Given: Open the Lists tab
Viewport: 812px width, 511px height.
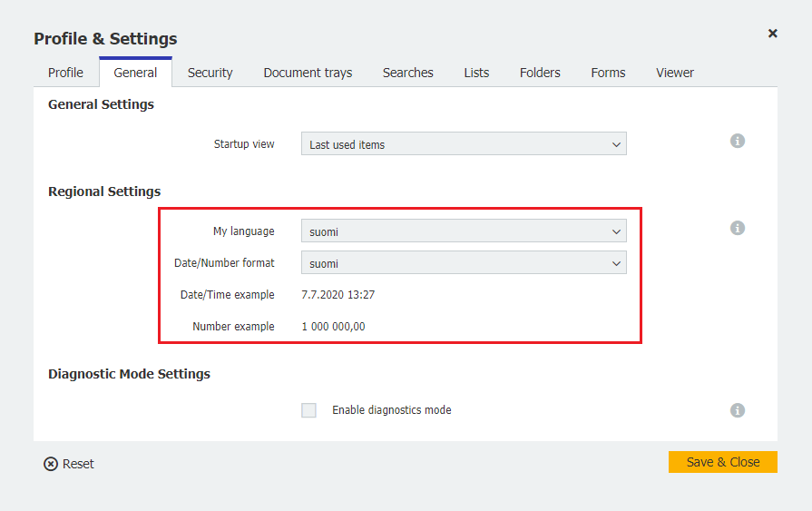Looking at the screenshot, I should [x=476, y=73].
